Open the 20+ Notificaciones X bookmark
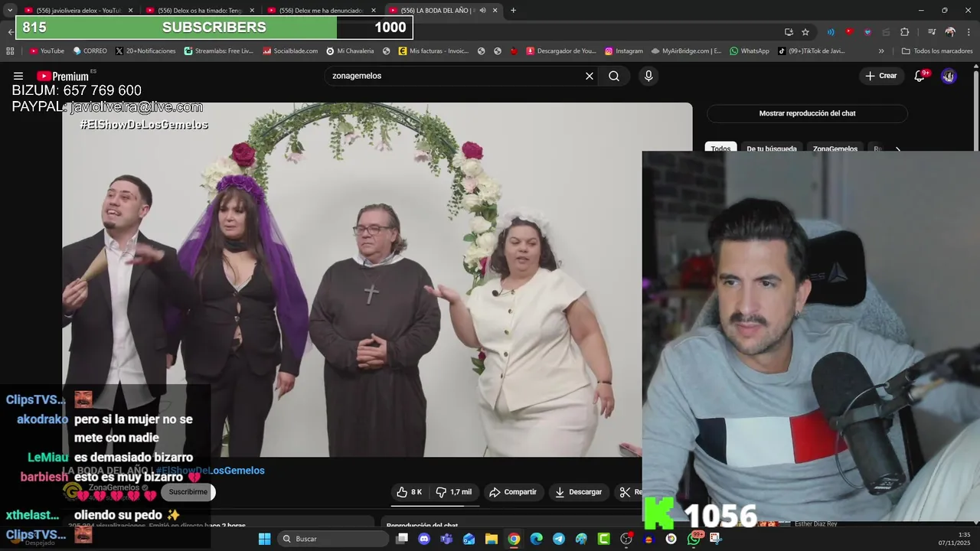 tap(145, 51)
